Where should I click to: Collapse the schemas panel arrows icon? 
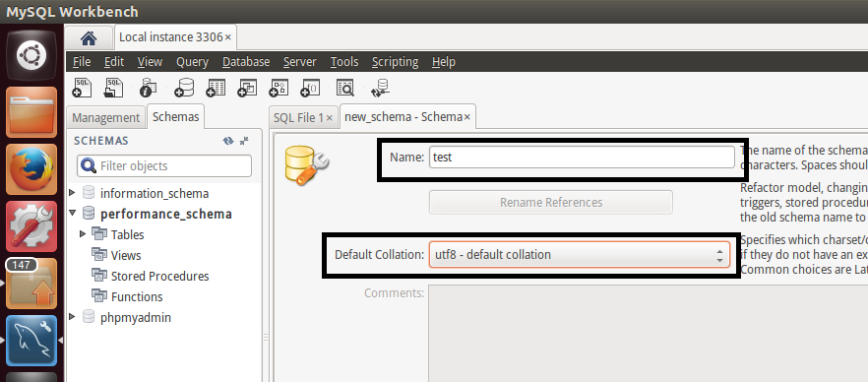point(244,141)
